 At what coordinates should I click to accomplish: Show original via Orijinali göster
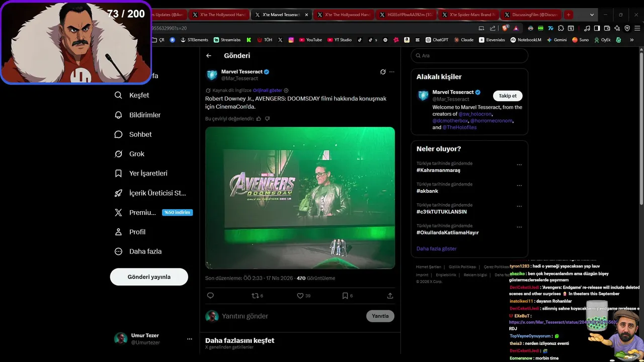[267, 90]
